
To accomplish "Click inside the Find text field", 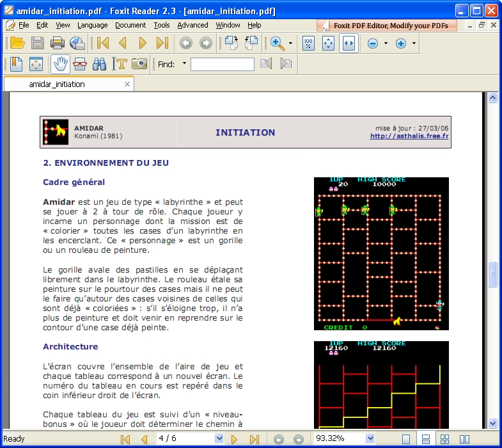I will [222, 64].
